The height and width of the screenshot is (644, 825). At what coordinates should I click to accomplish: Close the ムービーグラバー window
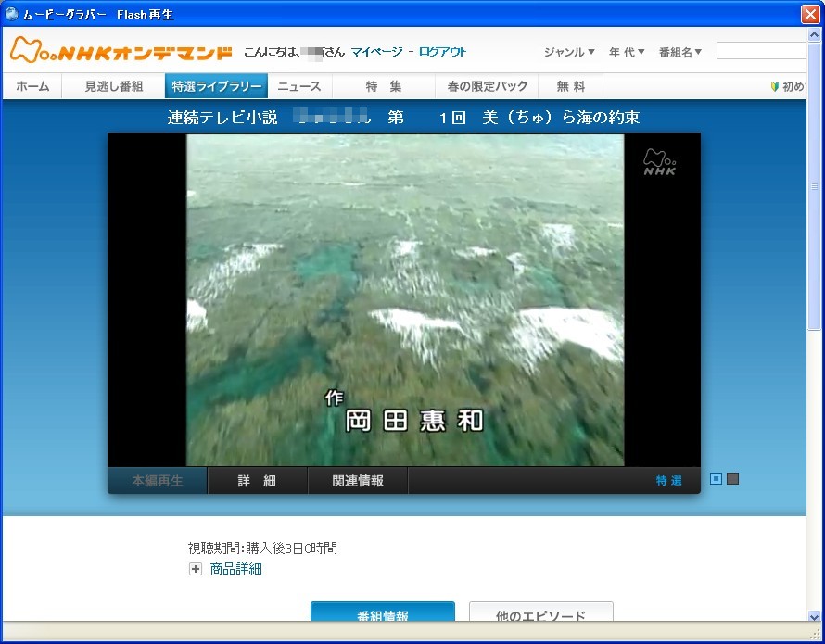point(810,14)
